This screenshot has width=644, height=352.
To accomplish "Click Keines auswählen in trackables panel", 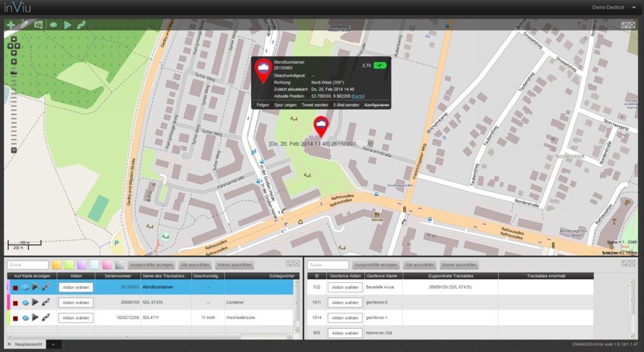I will [x=234, y=265].
